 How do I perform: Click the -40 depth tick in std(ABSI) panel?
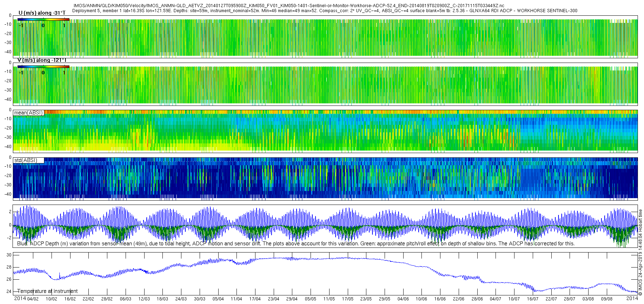[x=7, y=194]
